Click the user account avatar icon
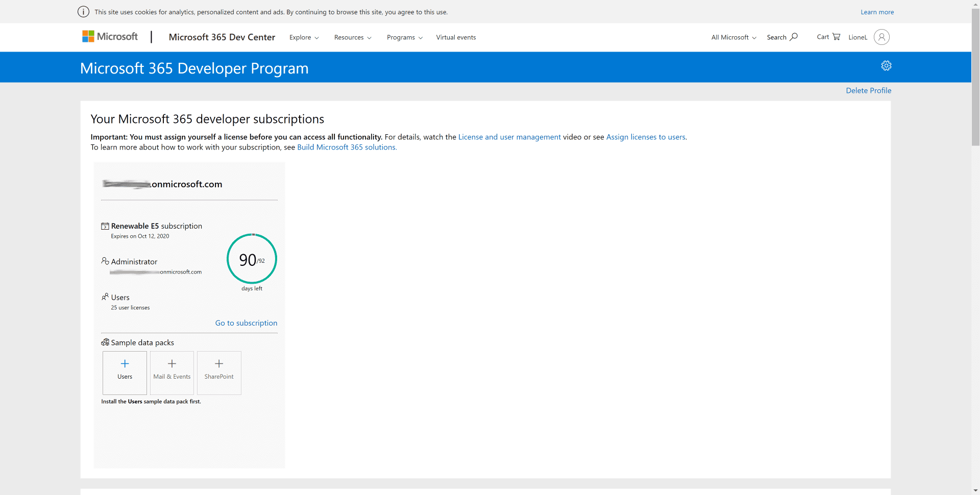The width and height of the screenshot is (980, 495). [881, 37]
